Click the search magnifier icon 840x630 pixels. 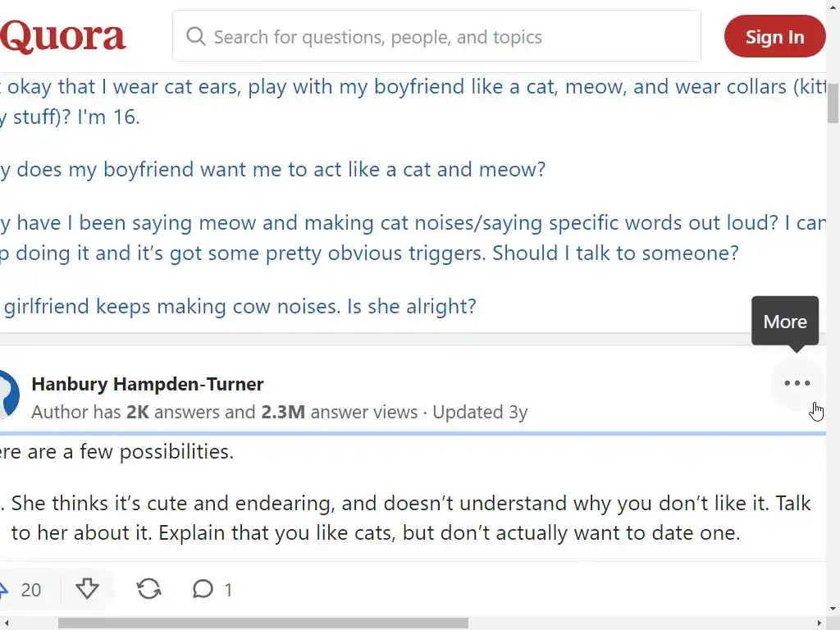point(195,37)
